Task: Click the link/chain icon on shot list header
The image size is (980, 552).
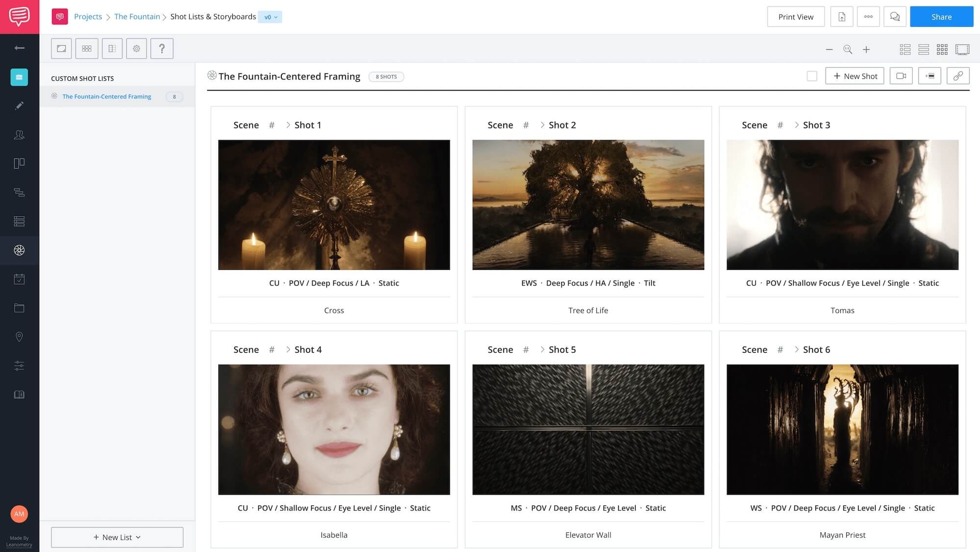Action: click(957, 76)
